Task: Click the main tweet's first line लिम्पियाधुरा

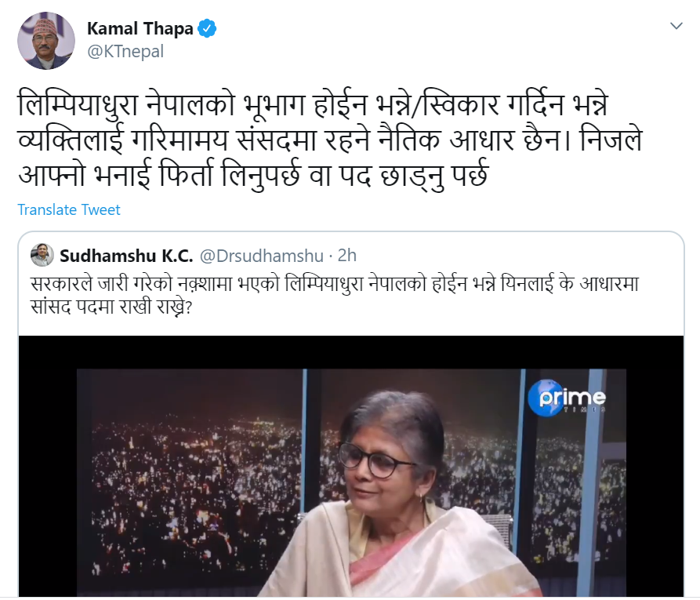Action: point(313,105)
